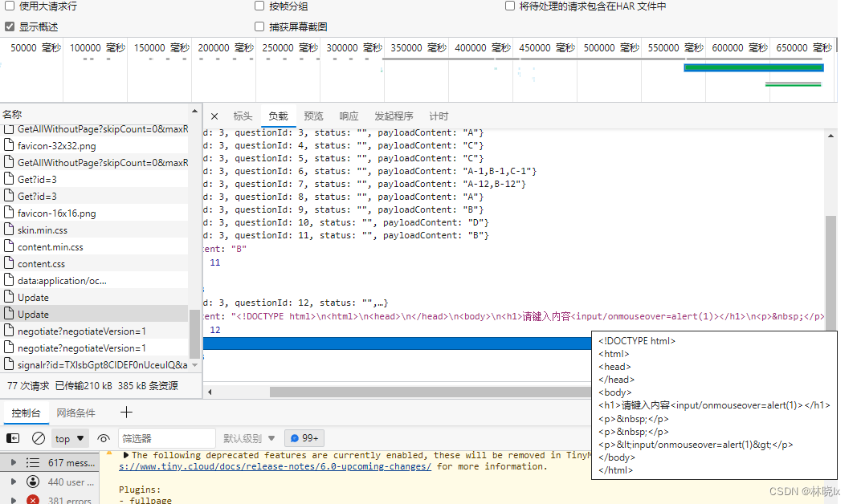Screen dimensions: 853x504
Task: Toggle the console sidebar icon
Action: coord(13,439)
